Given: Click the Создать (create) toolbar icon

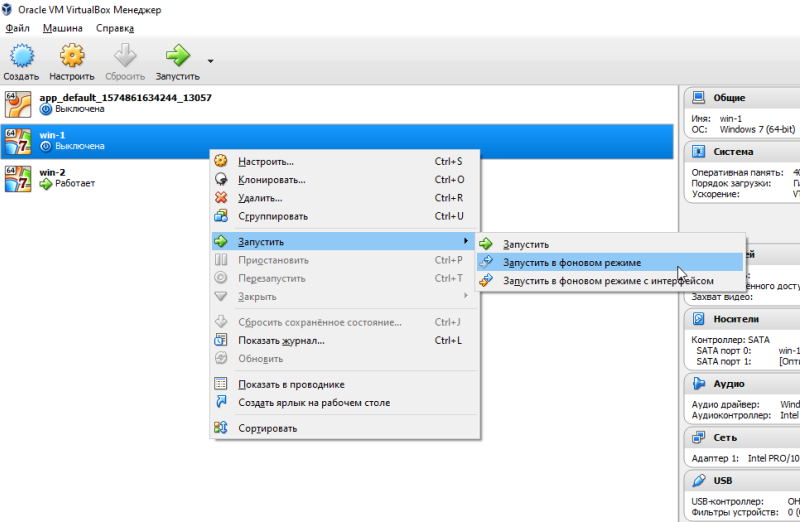Looking at the screenshot, I should (21, 56).
